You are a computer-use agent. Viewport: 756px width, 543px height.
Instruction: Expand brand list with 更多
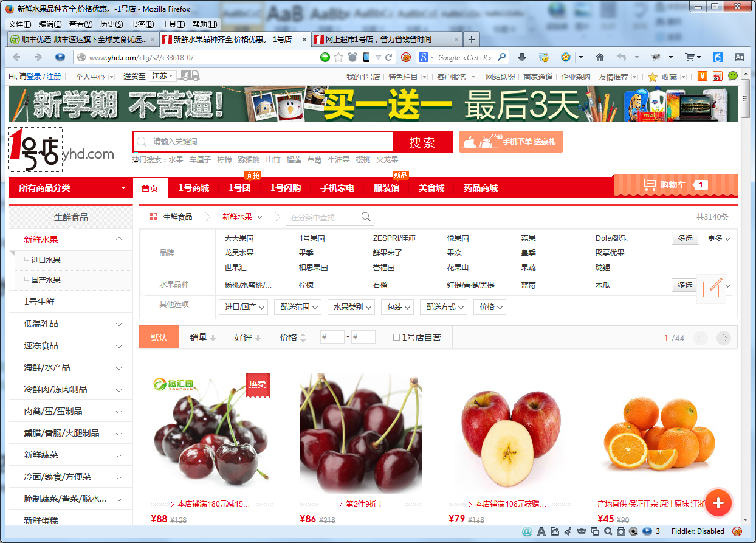click(719, 238)
